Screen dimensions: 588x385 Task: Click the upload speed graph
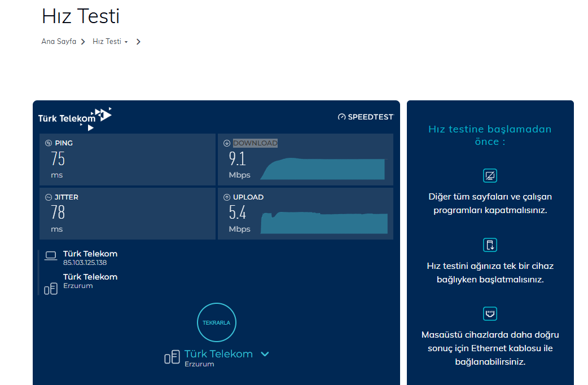click(x=324, y=223)
